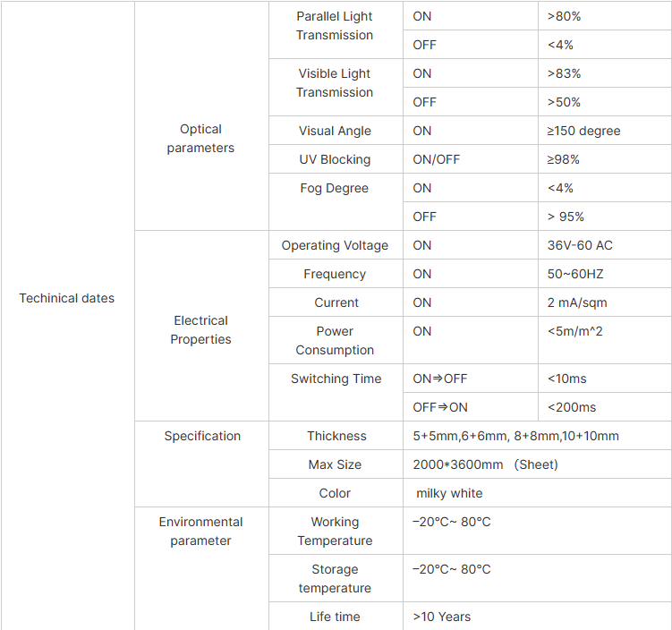
Task: Select the "ON⇒OFF" switching cell
Action: (440, 379)
